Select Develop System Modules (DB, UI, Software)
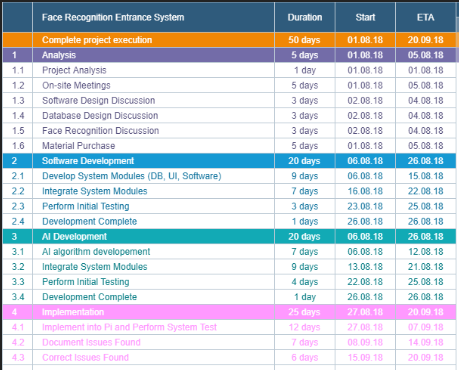Screen dimensions: 459x370 (x=132, y=176)
